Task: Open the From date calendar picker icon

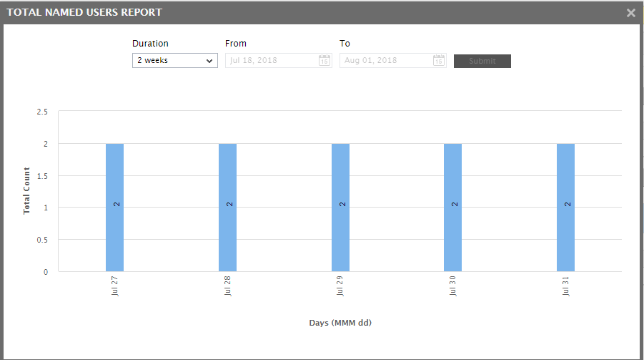Action: (325, 60)
